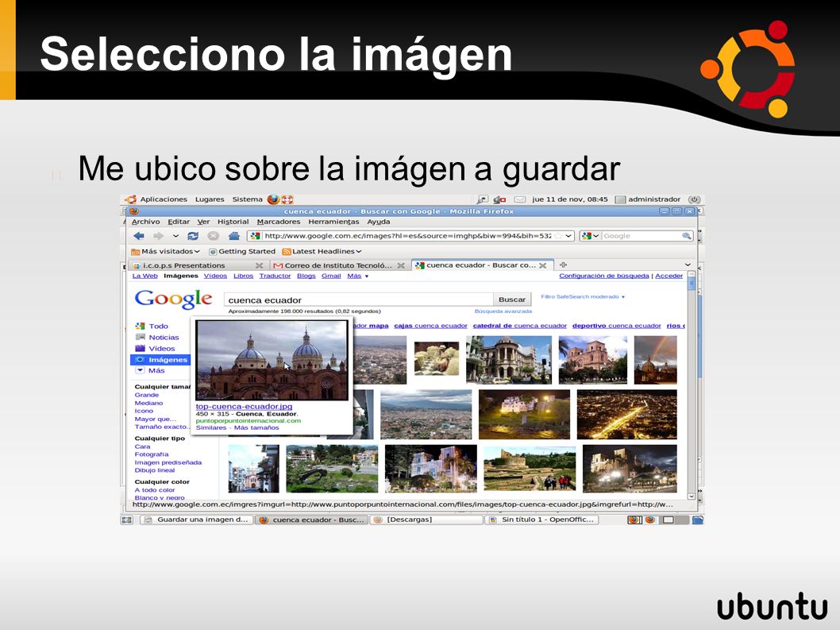The height and width of the screenshot is (630, 840).
Task: Click the Acceder link
Action: 669,276
